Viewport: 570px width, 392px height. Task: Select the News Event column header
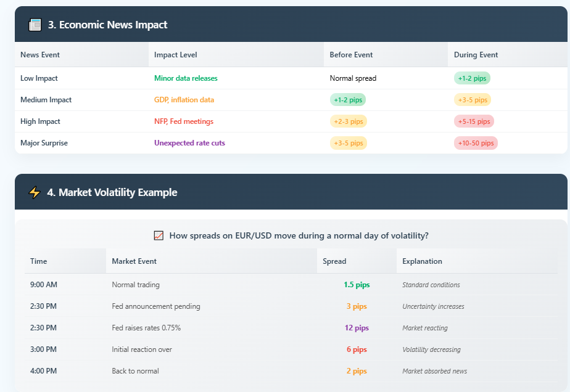(x=40, y=55)
